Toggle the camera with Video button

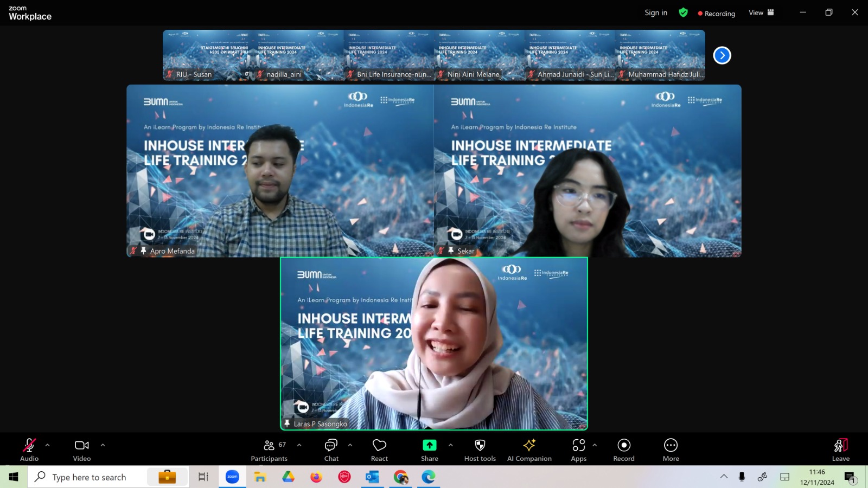[x=82, y=450]
